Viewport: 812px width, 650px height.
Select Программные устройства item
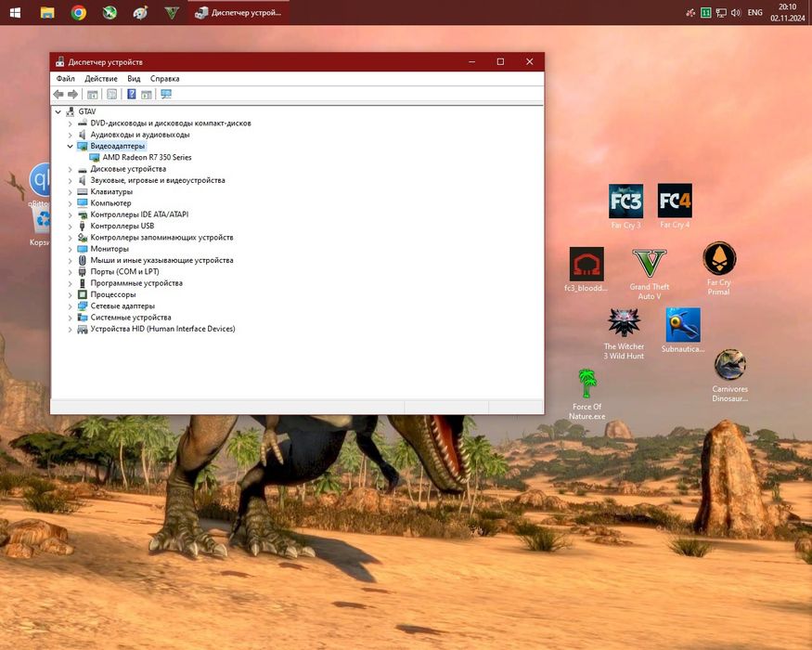coord(136,283)
